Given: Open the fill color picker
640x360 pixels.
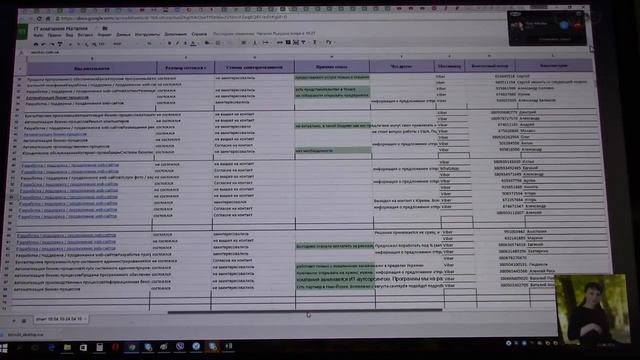Looking at the screenshot, I should point(207,42).
